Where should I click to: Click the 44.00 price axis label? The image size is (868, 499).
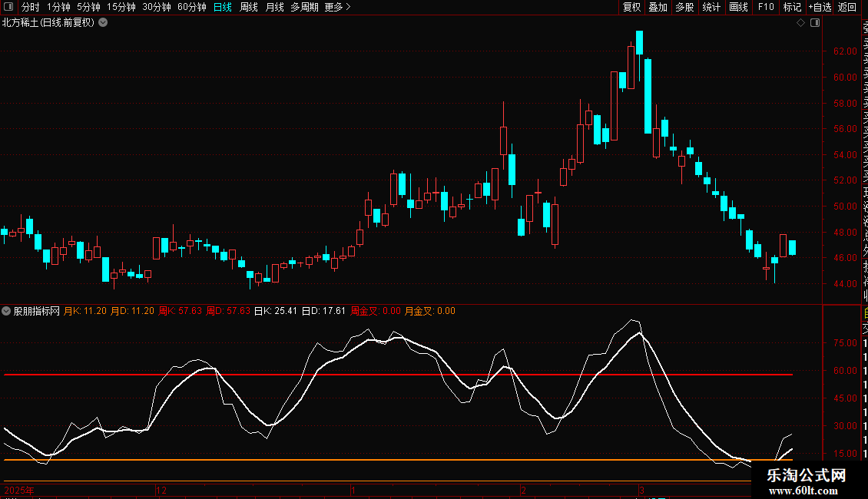pos(845,284)
